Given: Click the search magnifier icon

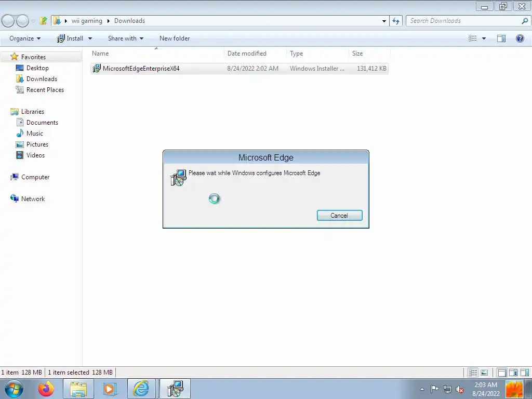Looking at the screenshot, I should (525, 21).
